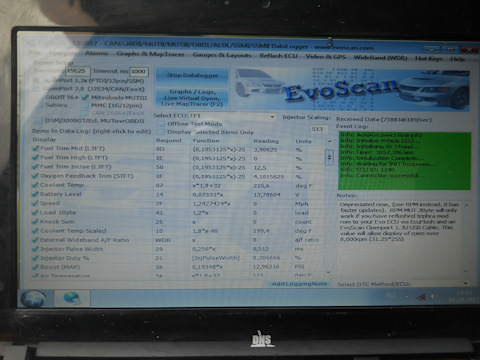Image resolution: width=480 pixels, height=360 pixels.
Task: Open Select DTC Method/ECU dropdown
Action: (465, 284)
